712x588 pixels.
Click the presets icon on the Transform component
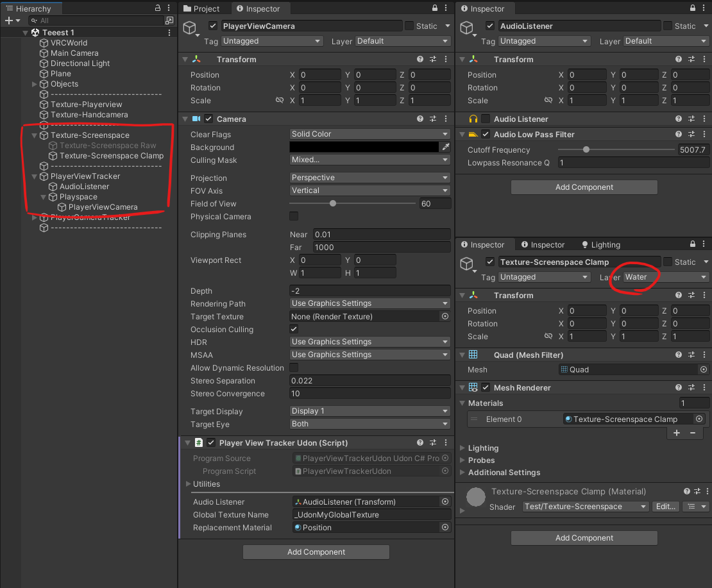432,59
